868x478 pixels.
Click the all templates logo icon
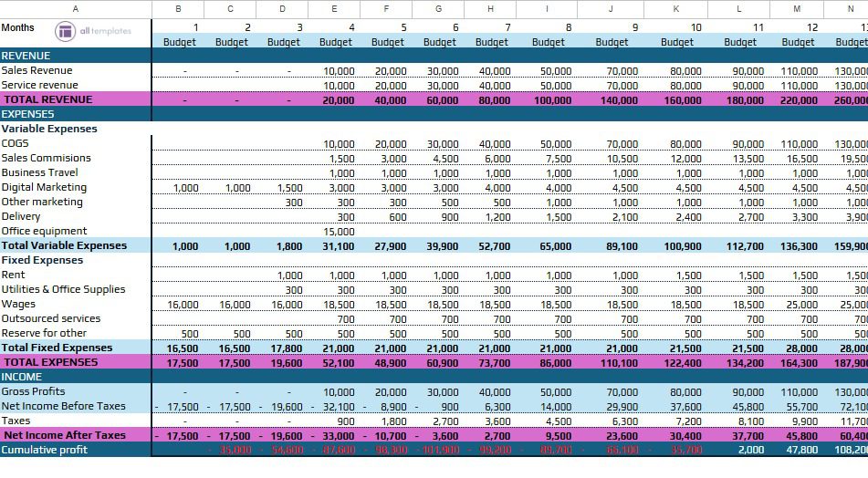[x=66, y=32]
